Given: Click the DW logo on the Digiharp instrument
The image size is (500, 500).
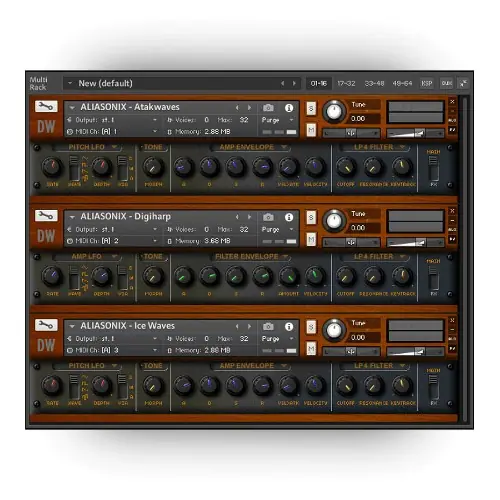Looking at the screenshot, I should click(x=46, y=236).
